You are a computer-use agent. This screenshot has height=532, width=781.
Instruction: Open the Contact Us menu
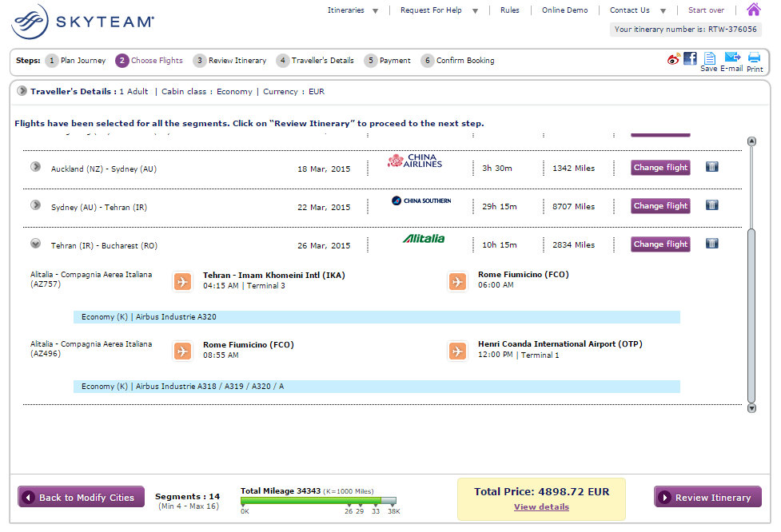[630, 10]
